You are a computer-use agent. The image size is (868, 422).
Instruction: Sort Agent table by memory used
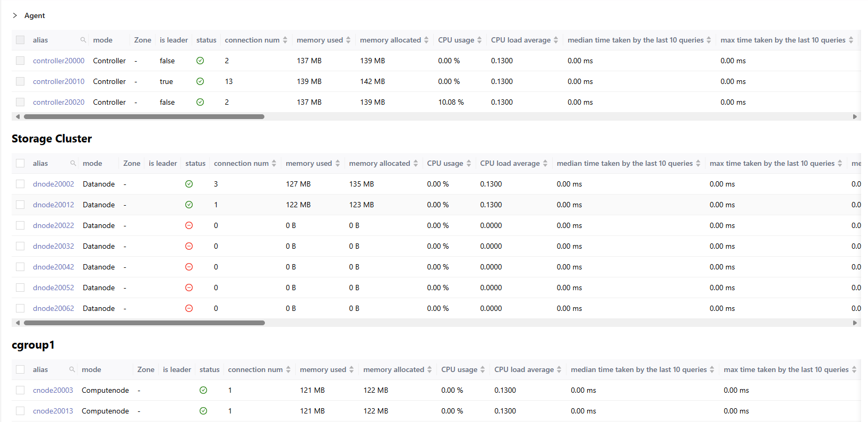[x=348, y=40]
